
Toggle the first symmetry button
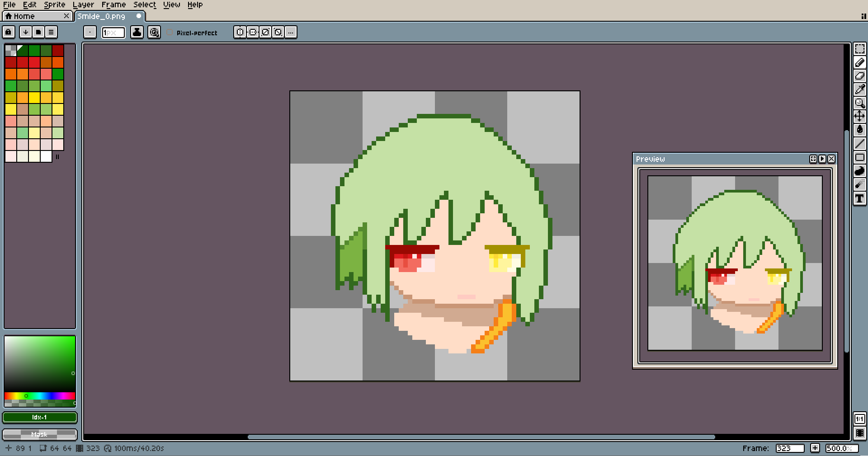(240, 32)
